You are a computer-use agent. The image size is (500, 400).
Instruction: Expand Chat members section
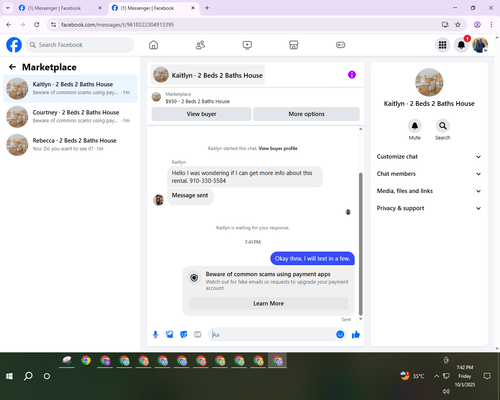point(429,174)
